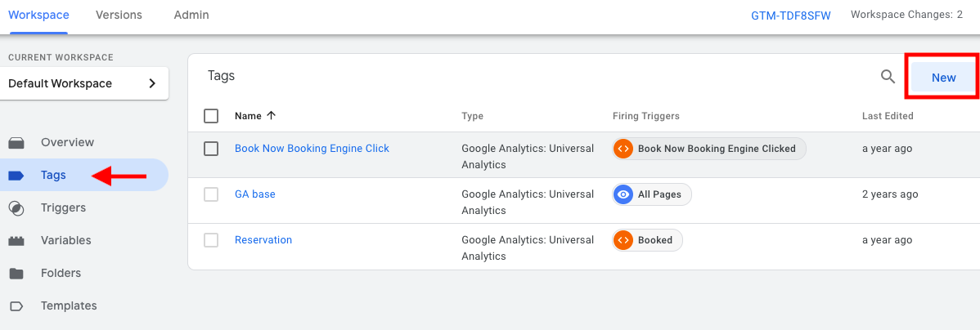Click the Templates label icon in sidebar

[16, 306]
